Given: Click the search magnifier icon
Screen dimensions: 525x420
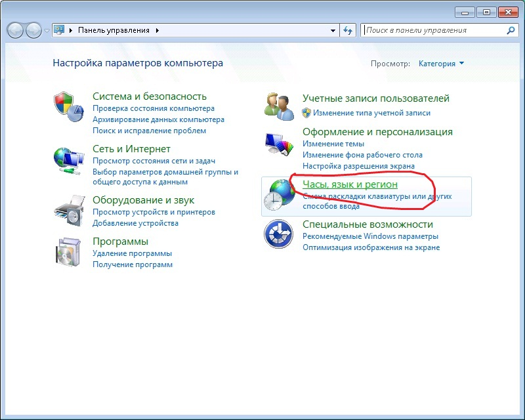Looking at the screenshot, I should point(511,30).
